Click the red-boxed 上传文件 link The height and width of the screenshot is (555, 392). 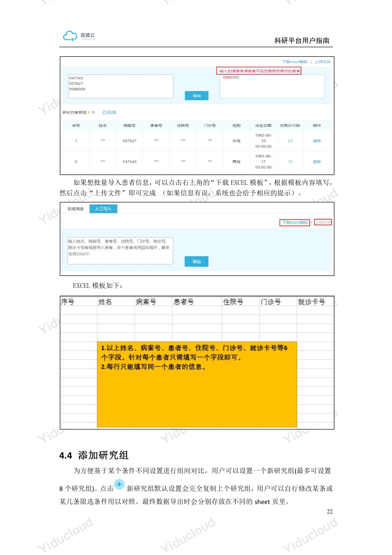tap(323, 222)
